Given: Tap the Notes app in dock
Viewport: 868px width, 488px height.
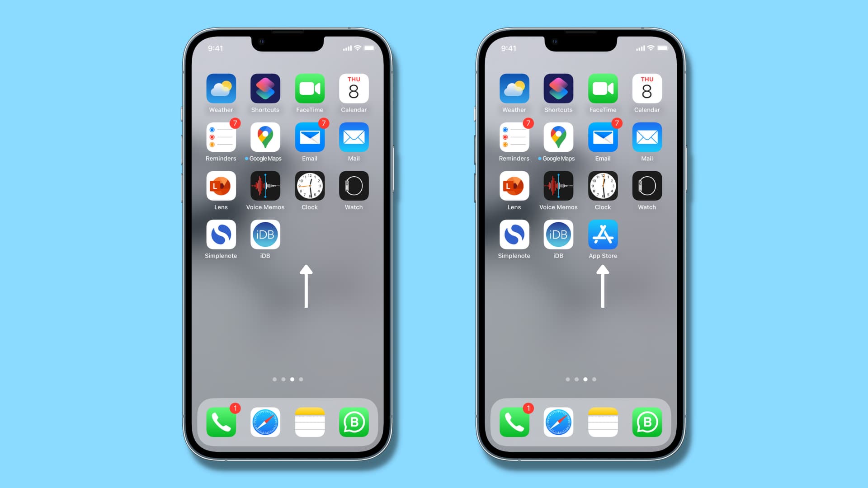Looking at the screenshot, I should click(310, 422).
